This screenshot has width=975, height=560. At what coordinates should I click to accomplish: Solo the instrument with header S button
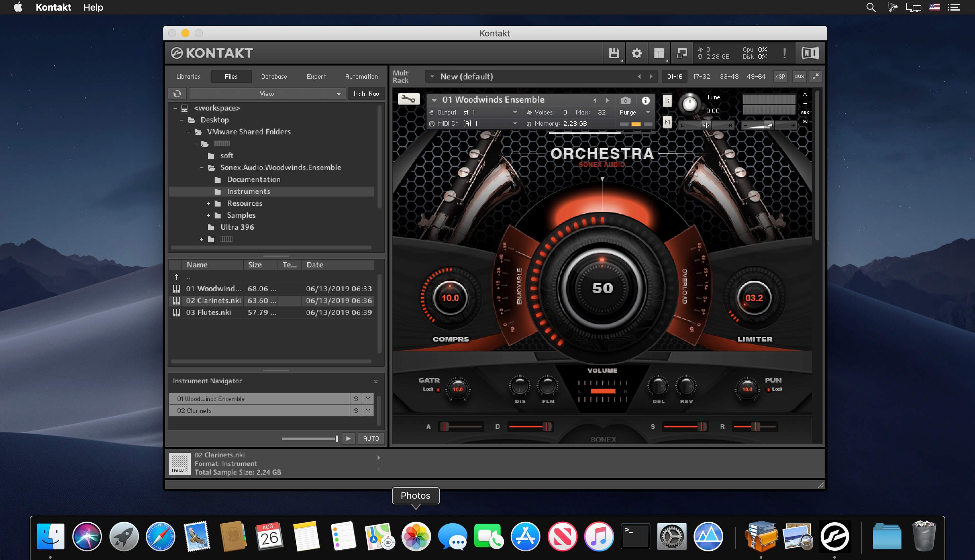point(667,101)
